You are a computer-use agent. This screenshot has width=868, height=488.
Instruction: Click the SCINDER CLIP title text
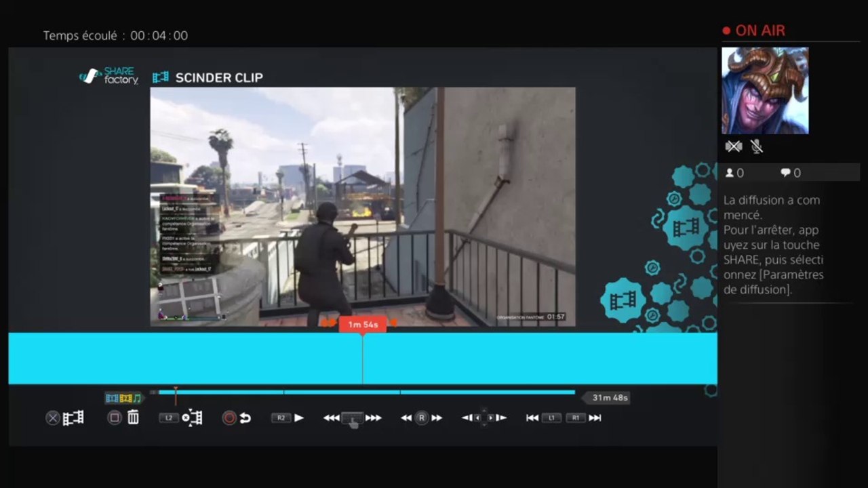click(x=219, y=77)
